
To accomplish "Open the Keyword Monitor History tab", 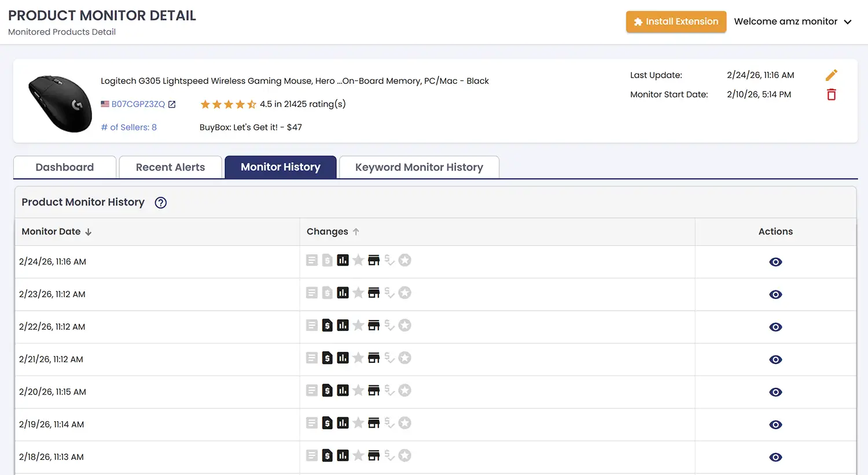I will [419, 167].
